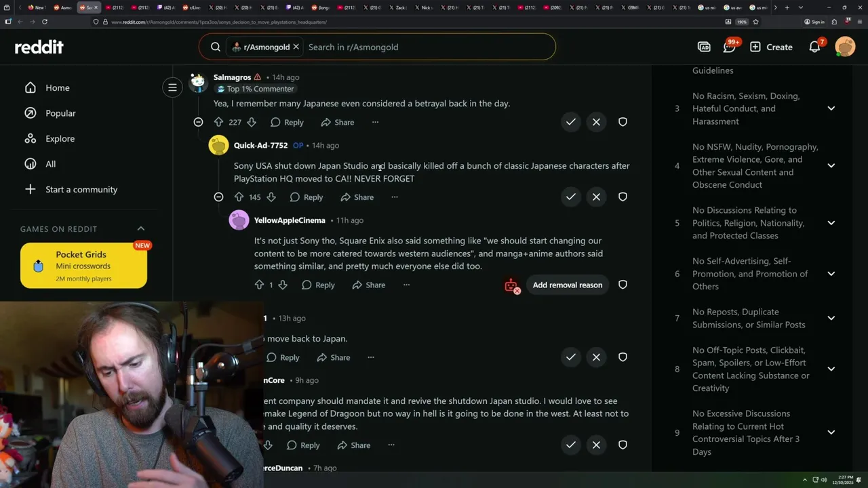The image size is (868, 488).
Task: Reply to YellowAppleCinema's comment
Action: (x=318, y=285)
